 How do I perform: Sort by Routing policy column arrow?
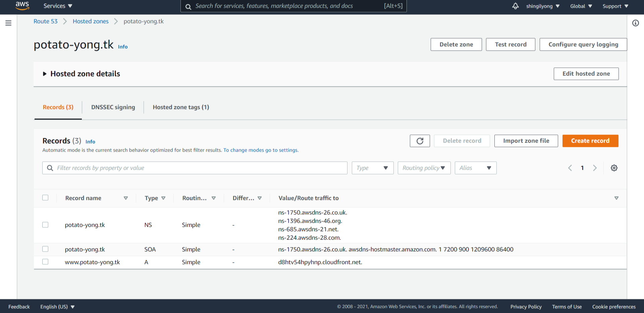coord(213,198)
